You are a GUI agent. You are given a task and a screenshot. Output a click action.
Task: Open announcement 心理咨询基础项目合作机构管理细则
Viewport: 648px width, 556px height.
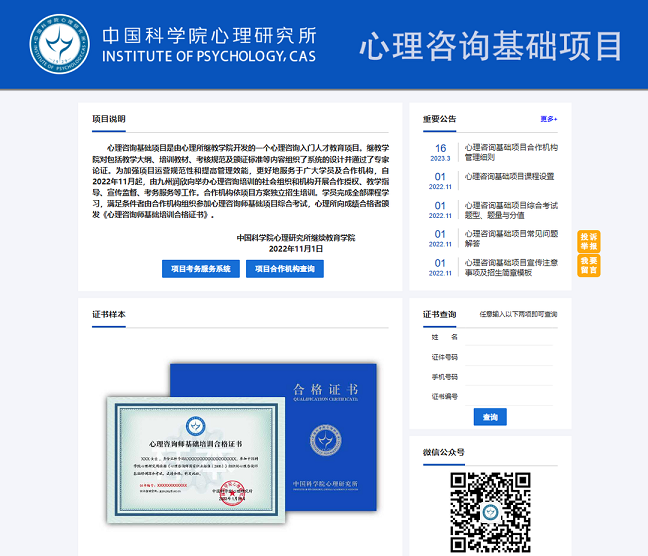click(511, 152)
